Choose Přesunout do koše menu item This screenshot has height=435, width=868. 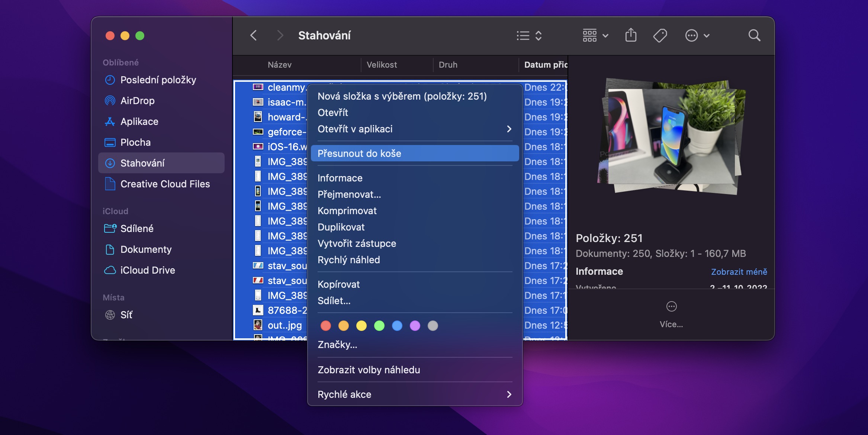coord(414,154)
